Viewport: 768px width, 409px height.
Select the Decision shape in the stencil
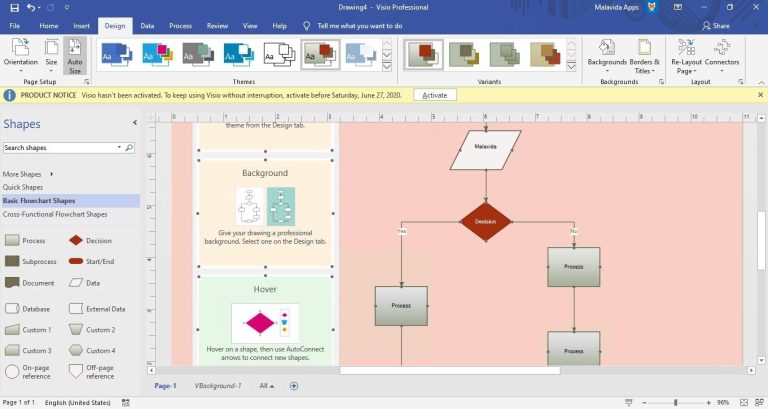(75, 240)
